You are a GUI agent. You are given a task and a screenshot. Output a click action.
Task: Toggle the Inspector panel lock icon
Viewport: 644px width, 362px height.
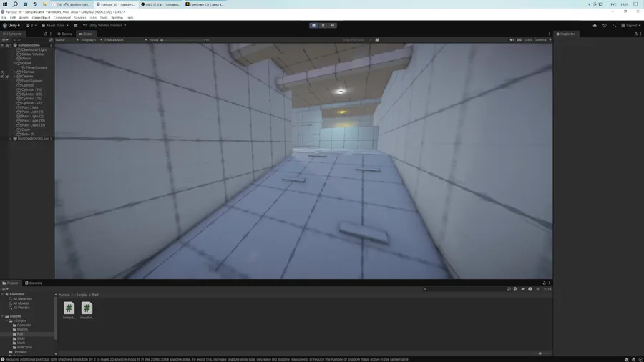[636, 34]
